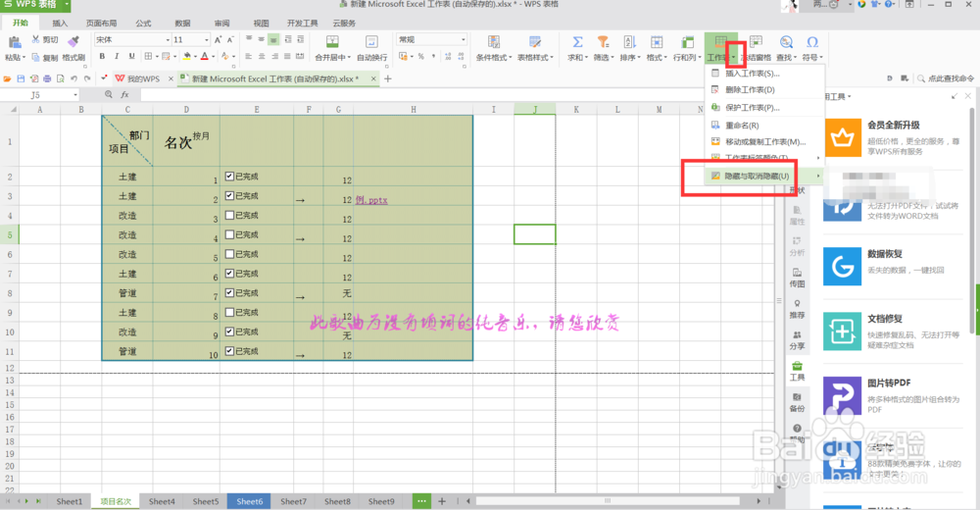Image resolution: width=980 pixels, height=510 pixels.
Task: Toggle Bold formatting
Action: 102,56
